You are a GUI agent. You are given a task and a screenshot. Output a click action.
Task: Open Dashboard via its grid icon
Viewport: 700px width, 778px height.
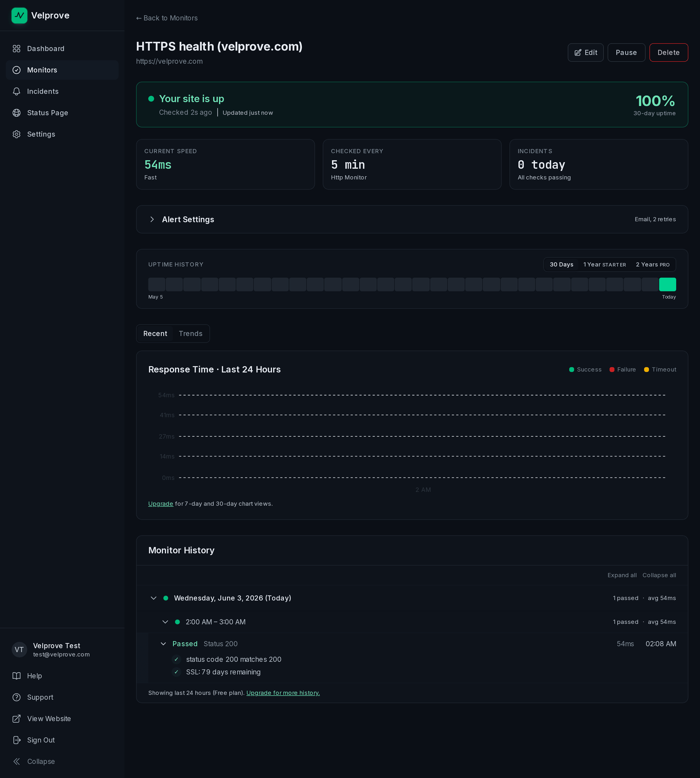click(17, 49)
